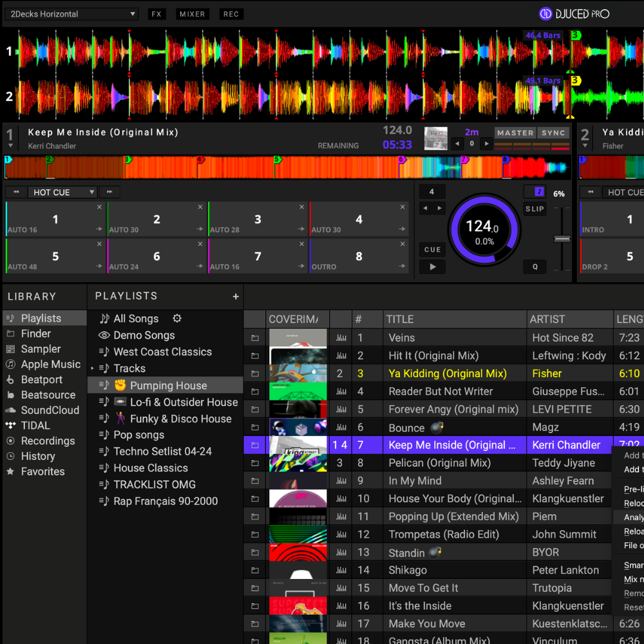Click the CUE button on deck 1
This screenshot has width=644, height=644.
click(x=432, y=249)
